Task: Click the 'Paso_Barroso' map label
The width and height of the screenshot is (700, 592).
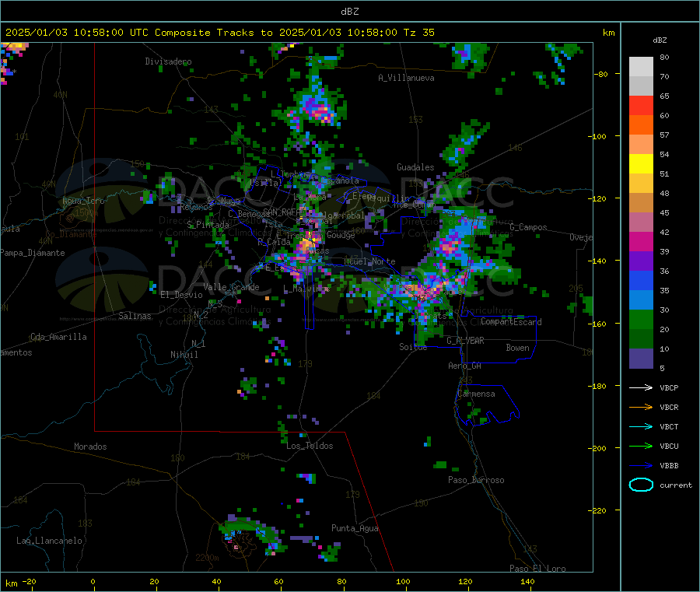Action: (x=476, y=480)
